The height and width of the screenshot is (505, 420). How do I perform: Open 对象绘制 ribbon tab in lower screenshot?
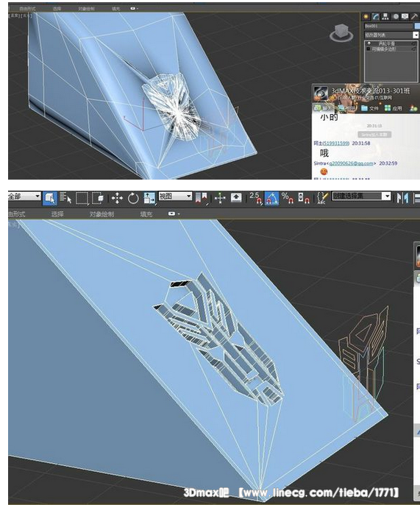point(102,214)
